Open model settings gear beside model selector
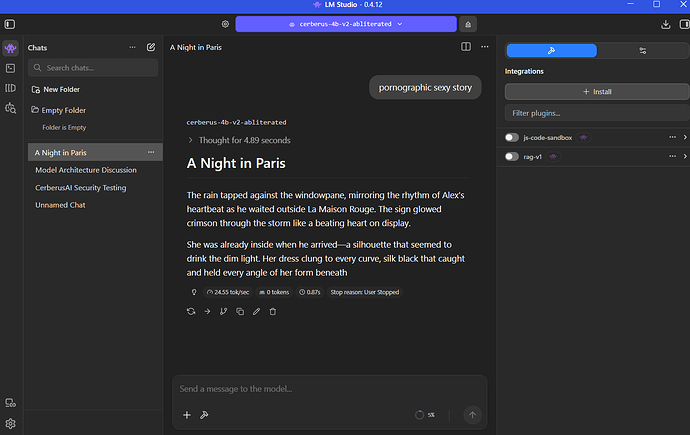The width and height of the screenshot is (690, 435). 225,24
